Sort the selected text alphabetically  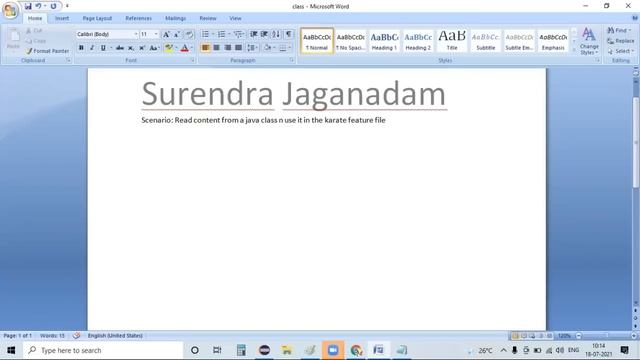tap(276, 34)
